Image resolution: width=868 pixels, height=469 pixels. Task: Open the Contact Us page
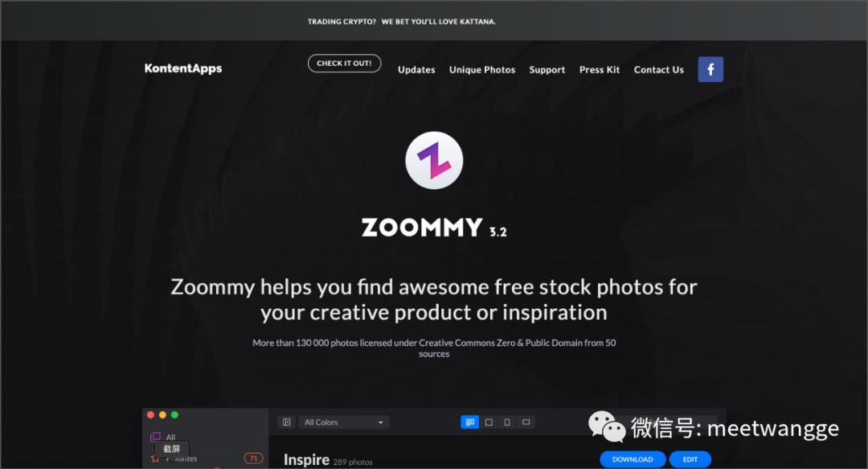pyautogui.click(x=659, y=70)
